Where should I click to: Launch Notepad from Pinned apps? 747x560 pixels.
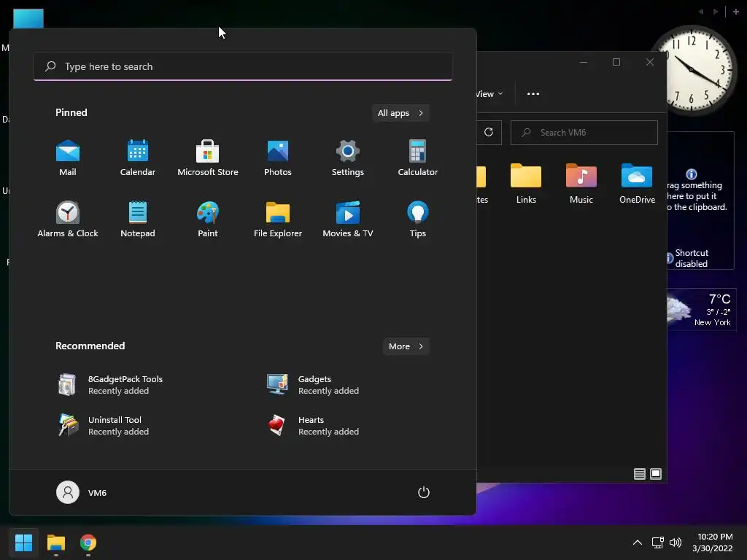pyautogui.click(x=138, y=219)
